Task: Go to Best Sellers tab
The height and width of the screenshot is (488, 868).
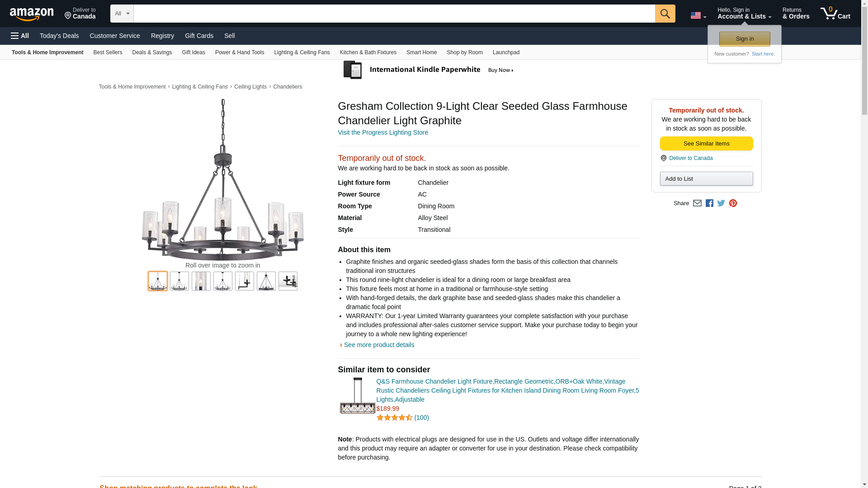Action: pyautogui.click(x=108, y=52)
